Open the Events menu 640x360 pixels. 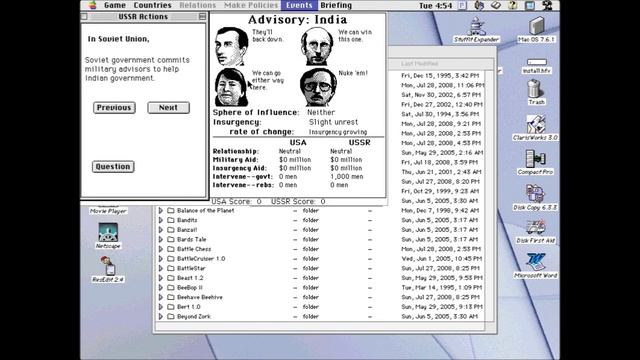[x=299, y=5]
